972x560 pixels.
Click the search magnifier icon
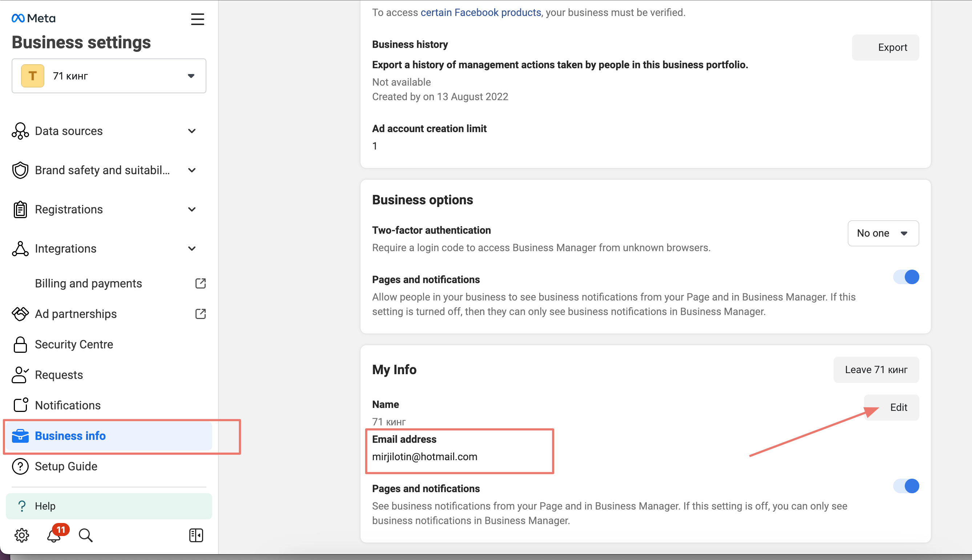[85, 535]
